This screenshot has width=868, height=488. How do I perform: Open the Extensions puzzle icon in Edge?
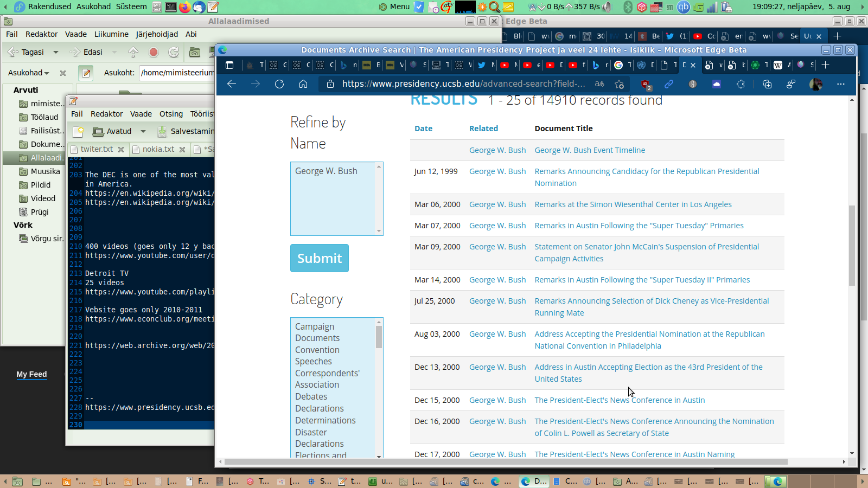coord(741,84)
